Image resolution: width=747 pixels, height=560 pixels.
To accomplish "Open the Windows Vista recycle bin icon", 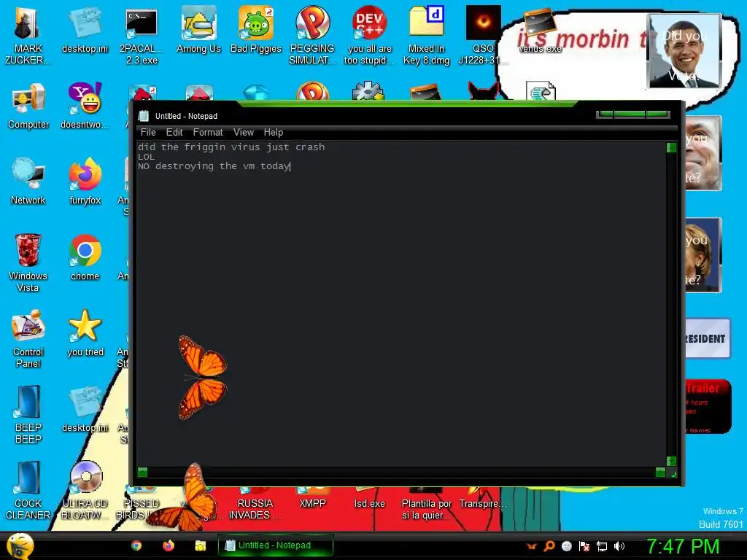I will 28,262.
